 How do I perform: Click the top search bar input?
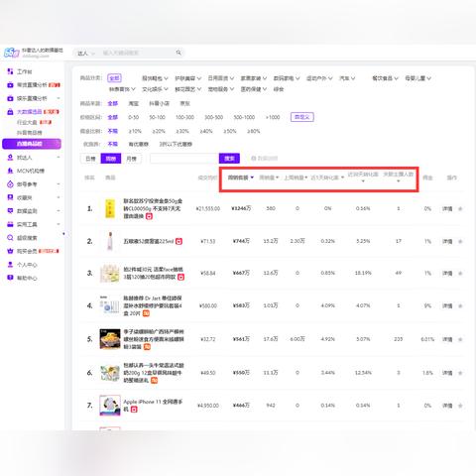[x=137, y=53]
